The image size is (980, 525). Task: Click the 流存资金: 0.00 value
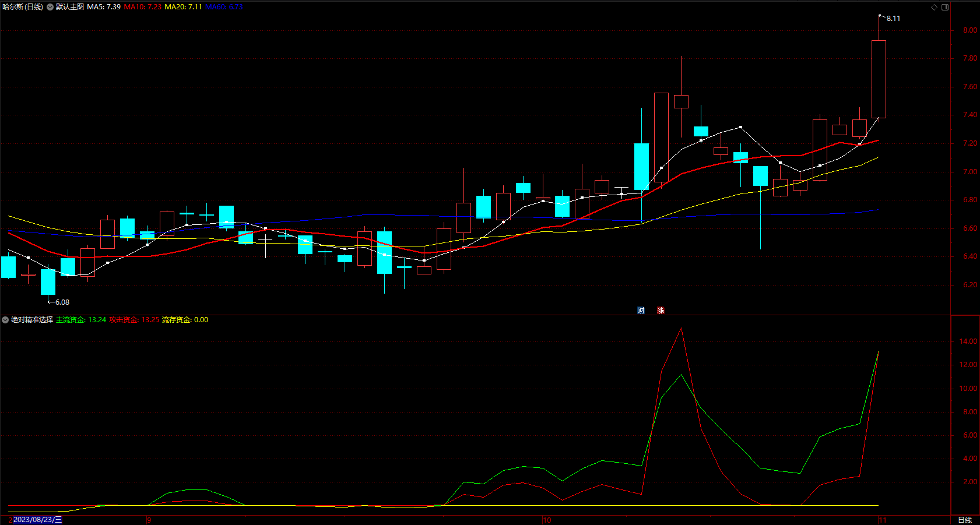[x=185, y=320]
